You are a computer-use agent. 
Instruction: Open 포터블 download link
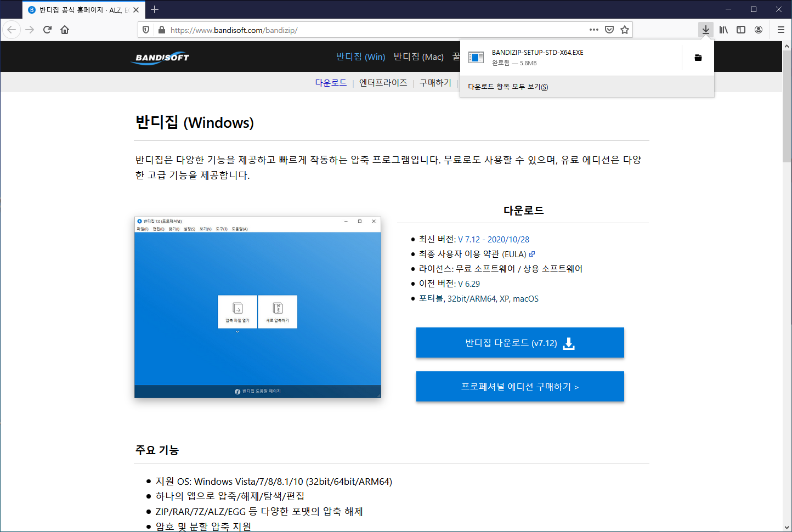[431, 299]
